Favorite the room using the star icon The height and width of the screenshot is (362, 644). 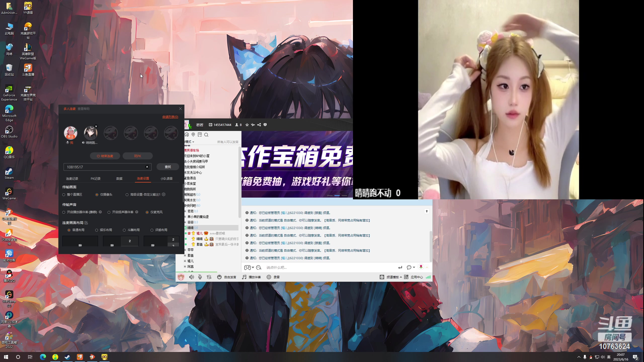point(247,125)
